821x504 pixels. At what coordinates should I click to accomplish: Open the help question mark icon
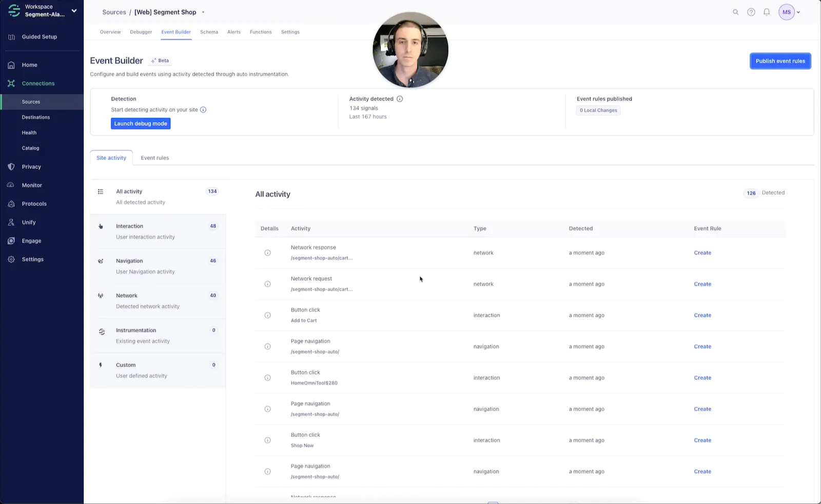751,12
